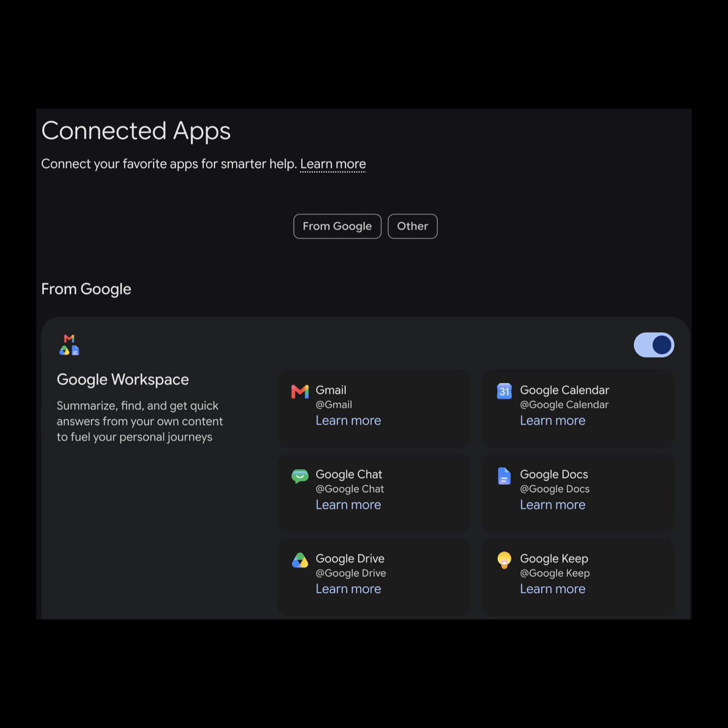Click the Google Keep lightbulb icon
The image size is (728, 728).
[504, 560]
